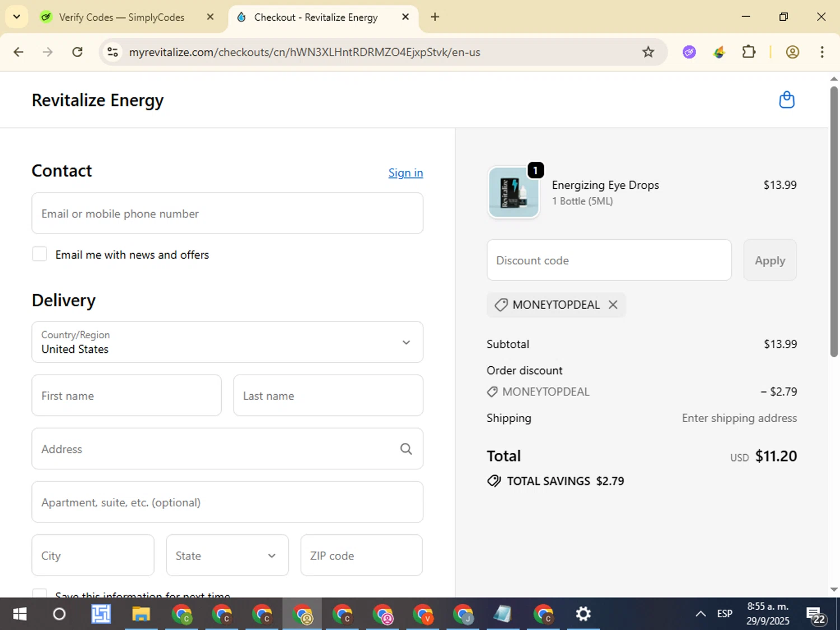The height and width of the screenshot is (630, 840).
Task: Open the Chrome taskbar icon with J badge
Action: [x=463, y=614]
